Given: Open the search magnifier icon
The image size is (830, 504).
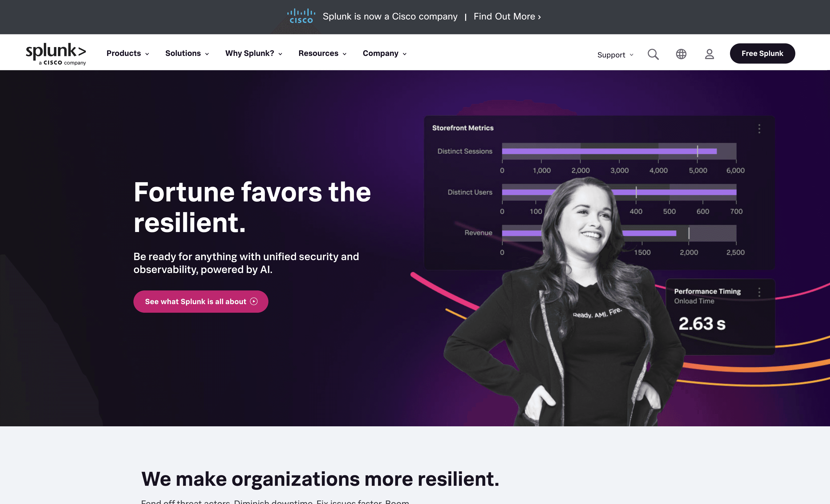Looking at the screenshot, I should (653, 54).
